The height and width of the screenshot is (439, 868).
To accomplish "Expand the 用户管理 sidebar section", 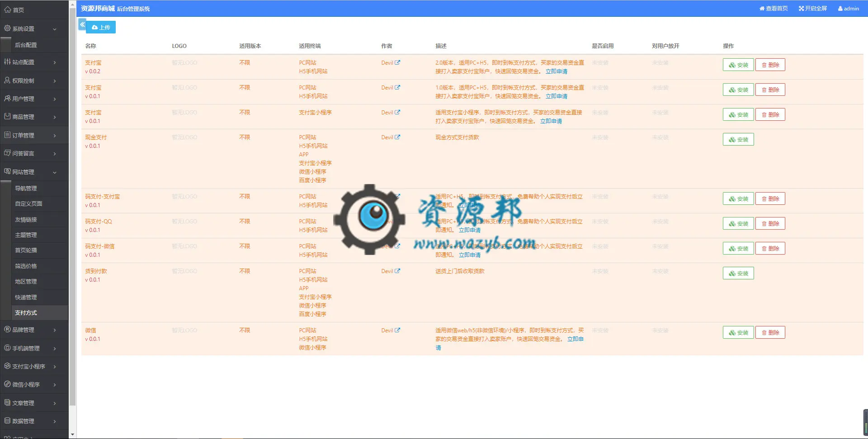I will (x=34, y=99).
